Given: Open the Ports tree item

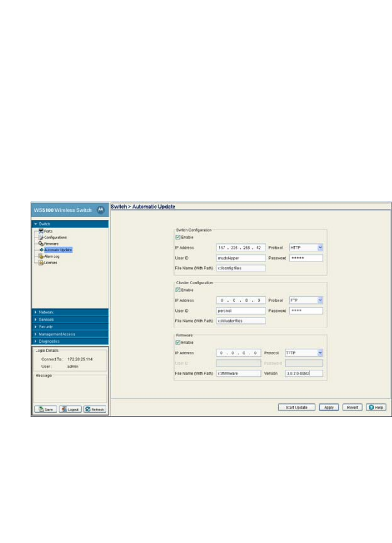Looking at the screenshot, I should (x=48, y=231).
